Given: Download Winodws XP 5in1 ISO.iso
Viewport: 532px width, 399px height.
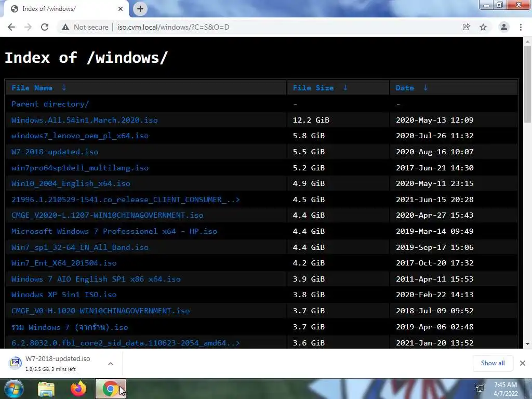Looking at the screenshot, I should pos(64,295).
